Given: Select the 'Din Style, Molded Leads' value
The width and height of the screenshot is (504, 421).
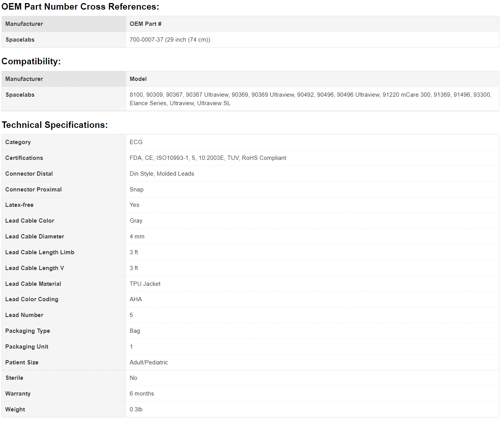Looking at the screenshot, I should click(162, 174).
